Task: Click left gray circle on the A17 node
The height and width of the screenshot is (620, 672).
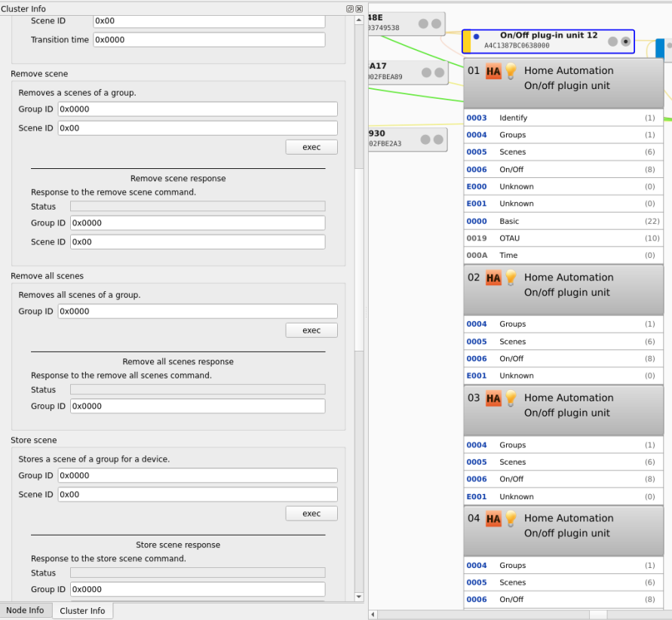Action: coord(426,72)
